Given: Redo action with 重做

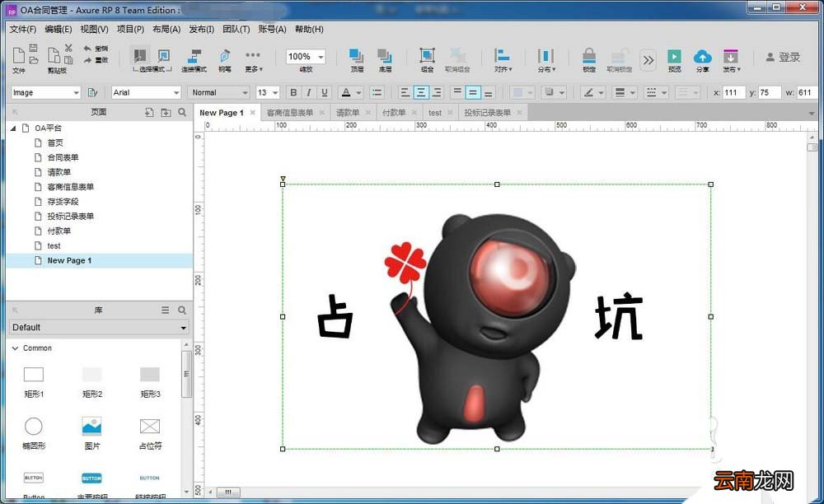Looking at the screenshot, I should (x=96, y=60).
